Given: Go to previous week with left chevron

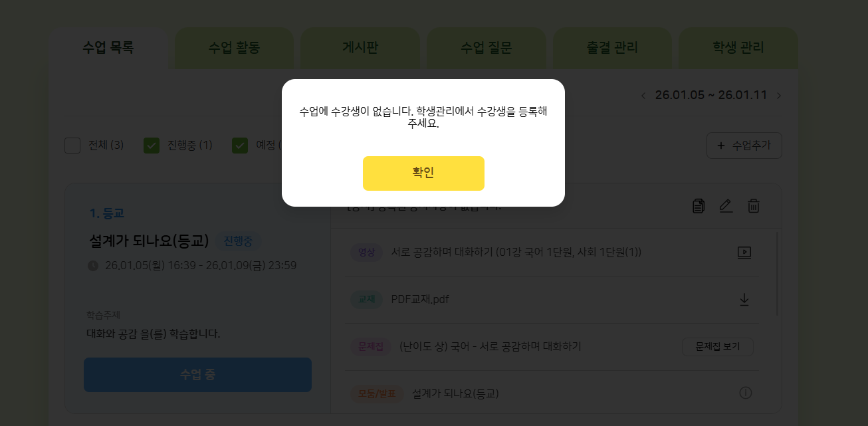Looking at the screenshot, I should tap(643, 96).
